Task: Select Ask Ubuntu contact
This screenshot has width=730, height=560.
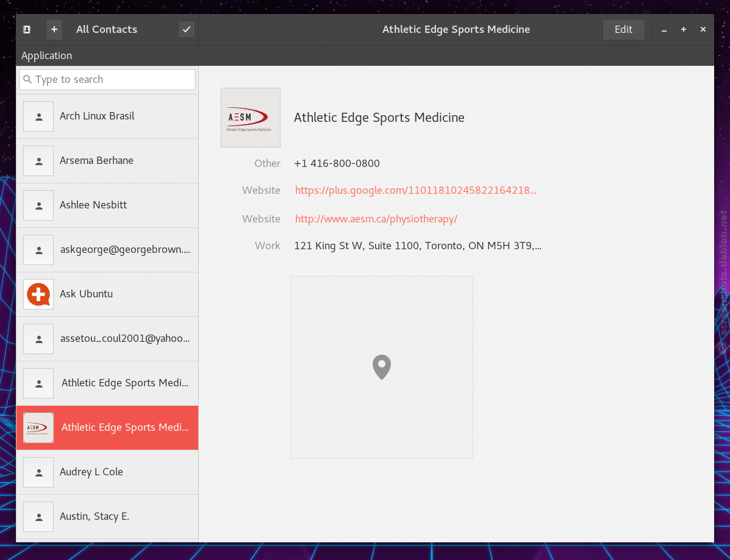Action: 107,294
